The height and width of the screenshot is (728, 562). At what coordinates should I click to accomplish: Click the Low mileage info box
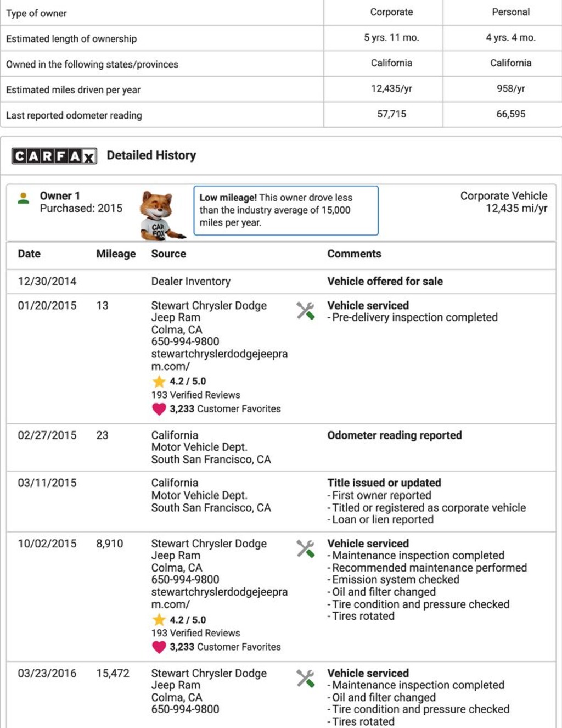[285, 210]
